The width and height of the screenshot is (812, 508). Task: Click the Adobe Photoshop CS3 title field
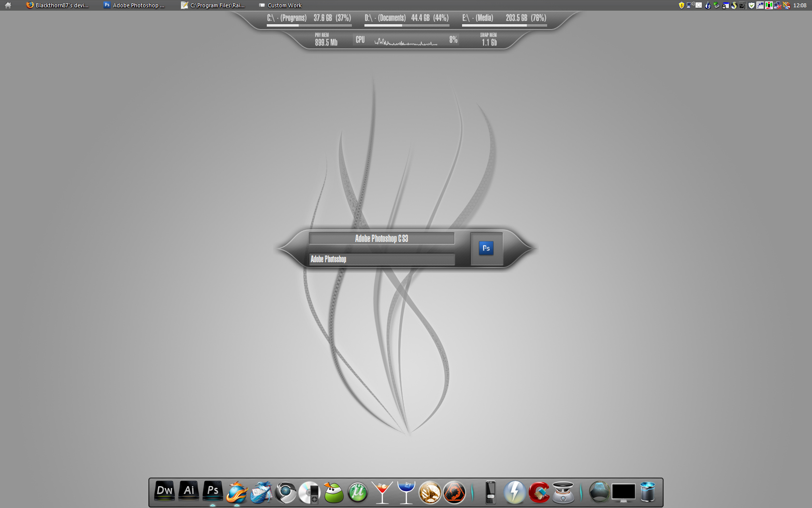pos(381,239)
